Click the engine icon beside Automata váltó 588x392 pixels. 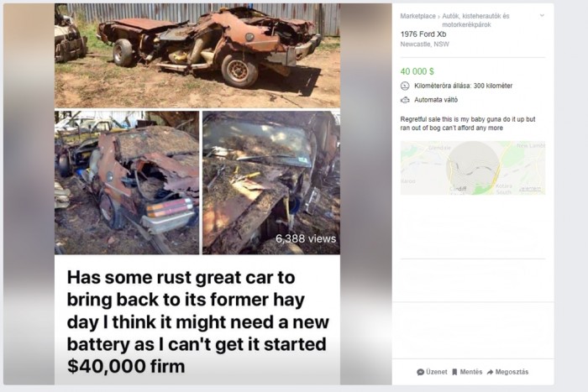pos(405,100)
